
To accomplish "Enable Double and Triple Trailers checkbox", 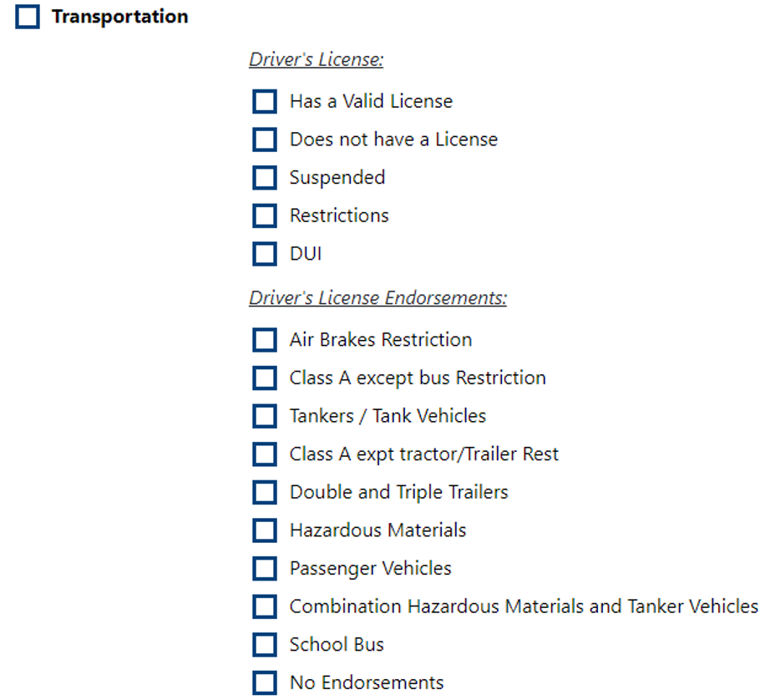I will coord(265,492).
